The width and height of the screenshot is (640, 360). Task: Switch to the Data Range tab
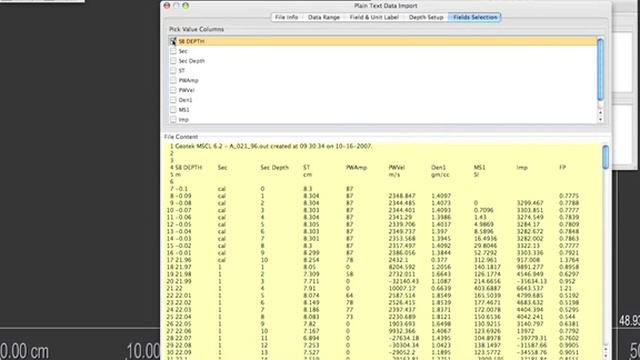(x=324, y=18)
